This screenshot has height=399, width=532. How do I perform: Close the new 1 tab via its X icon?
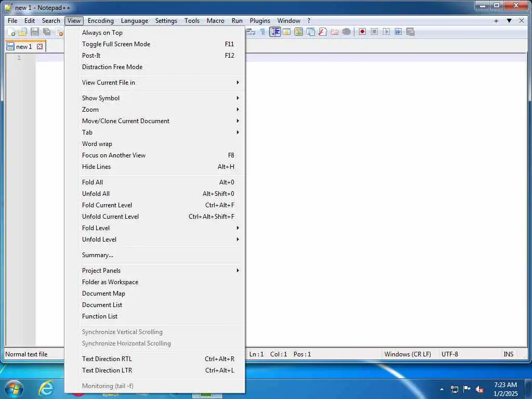(39, 46)
